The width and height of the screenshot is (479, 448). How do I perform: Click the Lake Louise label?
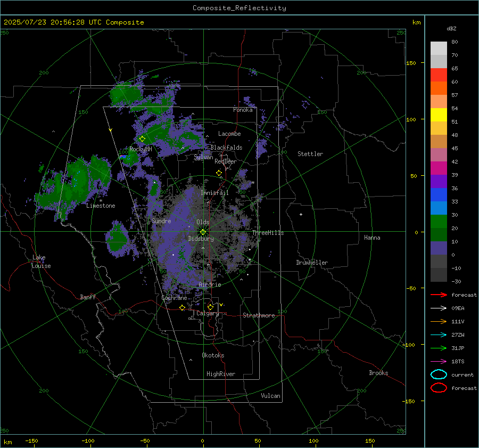pyautogui.click(x=41, y=262)
